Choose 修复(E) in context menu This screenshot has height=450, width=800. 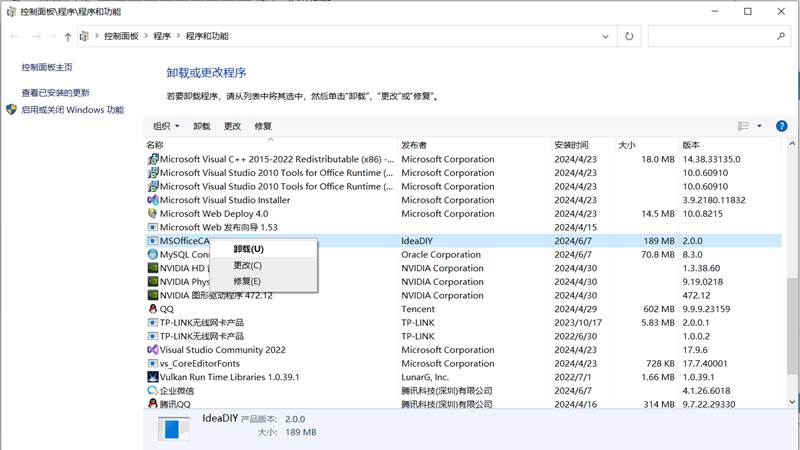coord(263,281)
